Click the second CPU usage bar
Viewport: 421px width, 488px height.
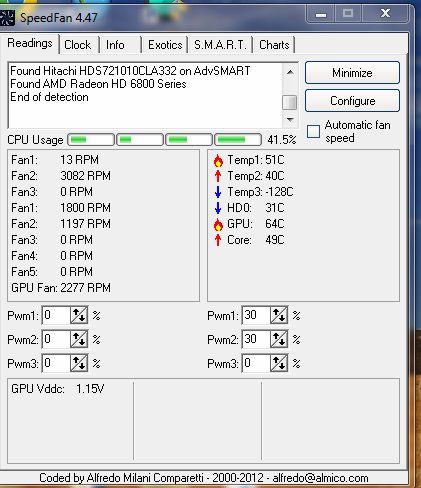pos(140,140)
